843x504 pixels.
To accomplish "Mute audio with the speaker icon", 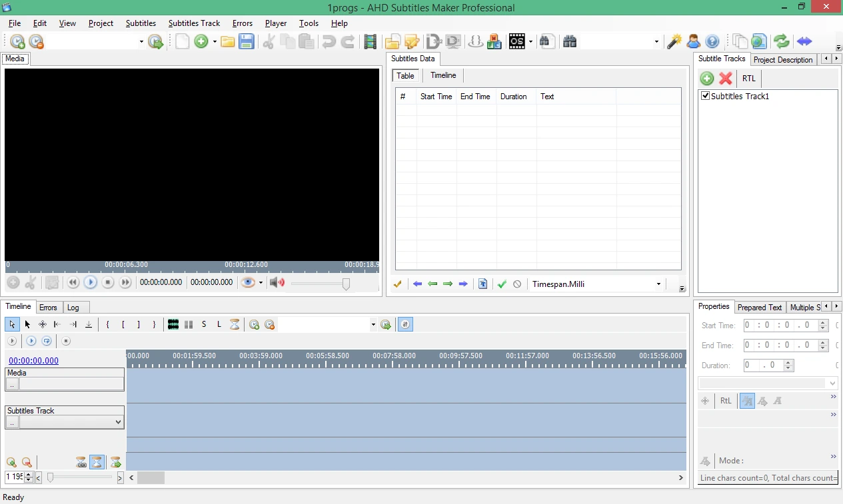I will (277, 282).
